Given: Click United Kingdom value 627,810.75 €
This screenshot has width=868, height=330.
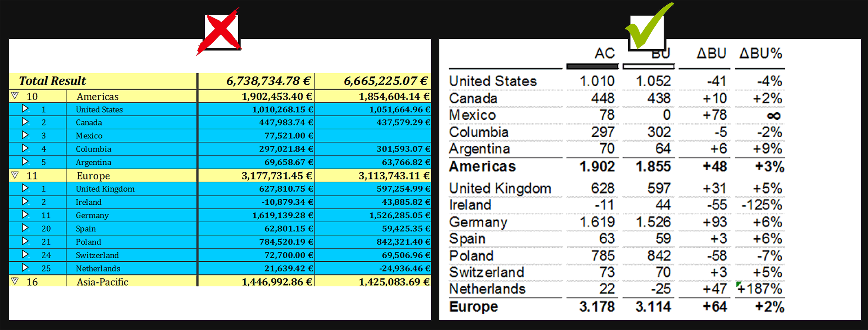Looking at the screenshot, I should pyautogui.click(x=286, y=189).
